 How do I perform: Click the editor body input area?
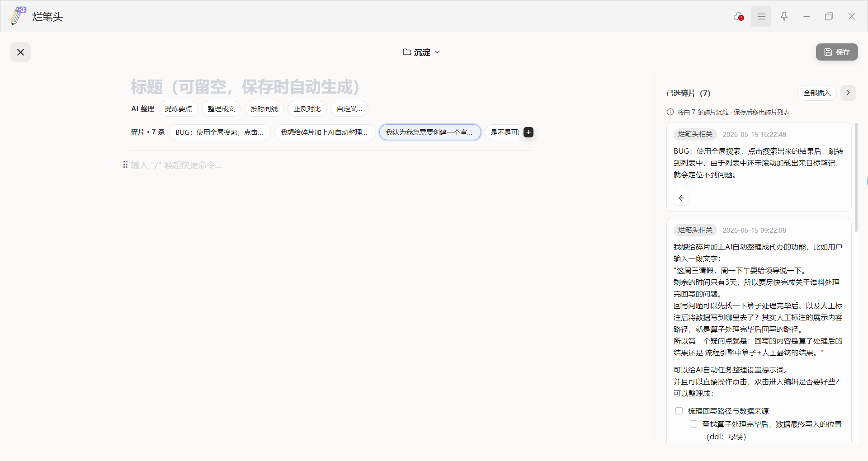click(332, 165)
